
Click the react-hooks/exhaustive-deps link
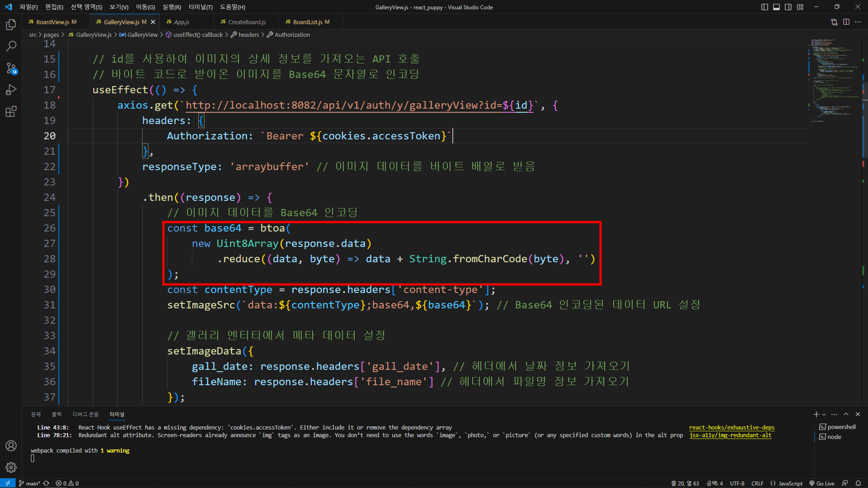(x=731, y=427)
